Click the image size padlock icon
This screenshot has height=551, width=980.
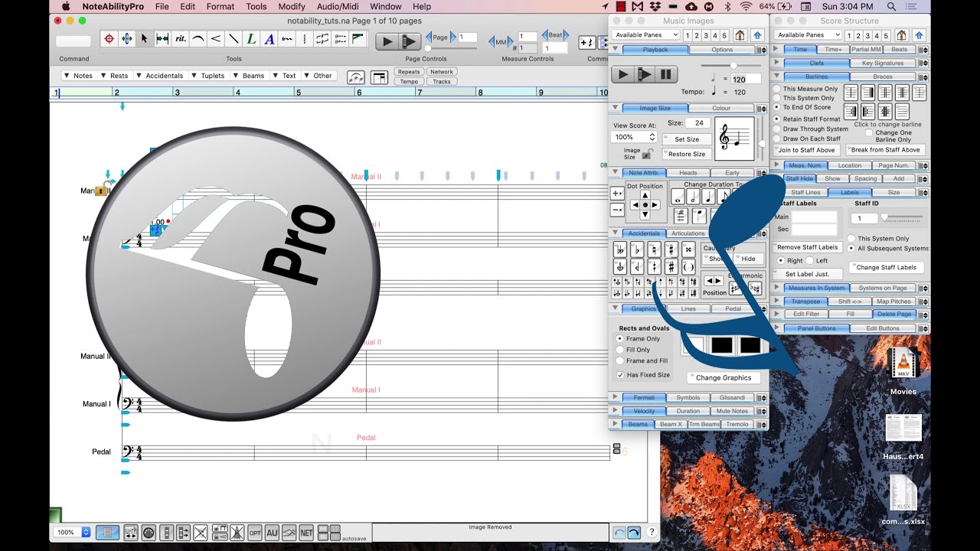click(x=646, y=154)
